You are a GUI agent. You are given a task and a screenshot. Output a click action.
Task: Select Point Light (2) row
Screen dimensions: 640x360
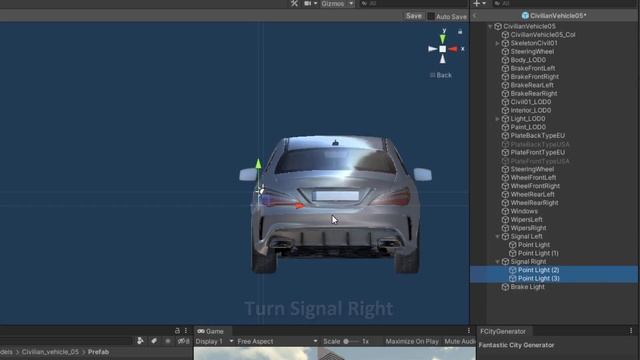tap(554, 270)
